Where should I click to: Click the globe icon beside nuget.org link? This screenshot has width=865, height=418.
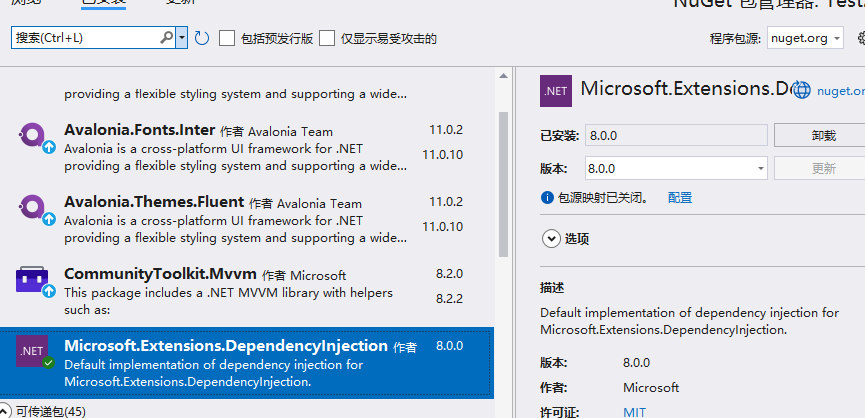tap(801, 90)
